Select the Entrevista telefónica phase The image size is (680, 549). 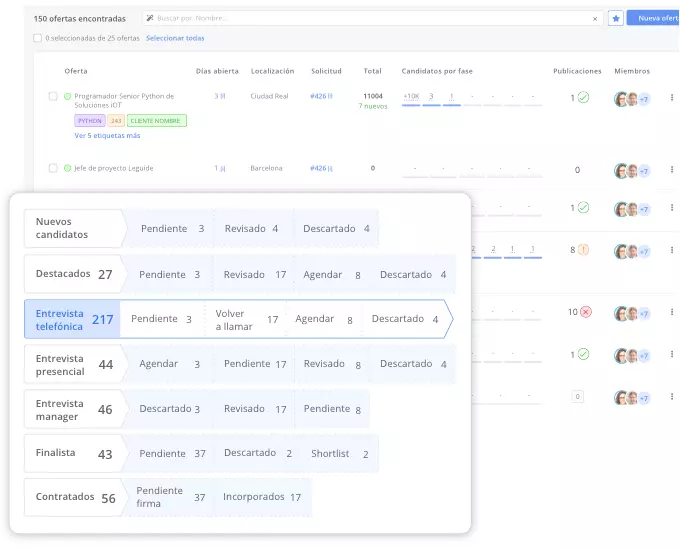[x=73, y=319]
